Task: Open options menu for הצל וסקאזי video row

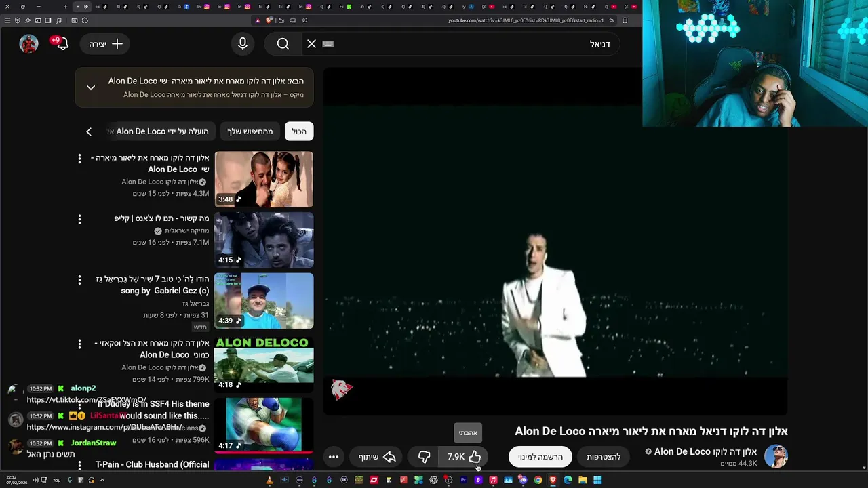Action: tap(79, 344)
